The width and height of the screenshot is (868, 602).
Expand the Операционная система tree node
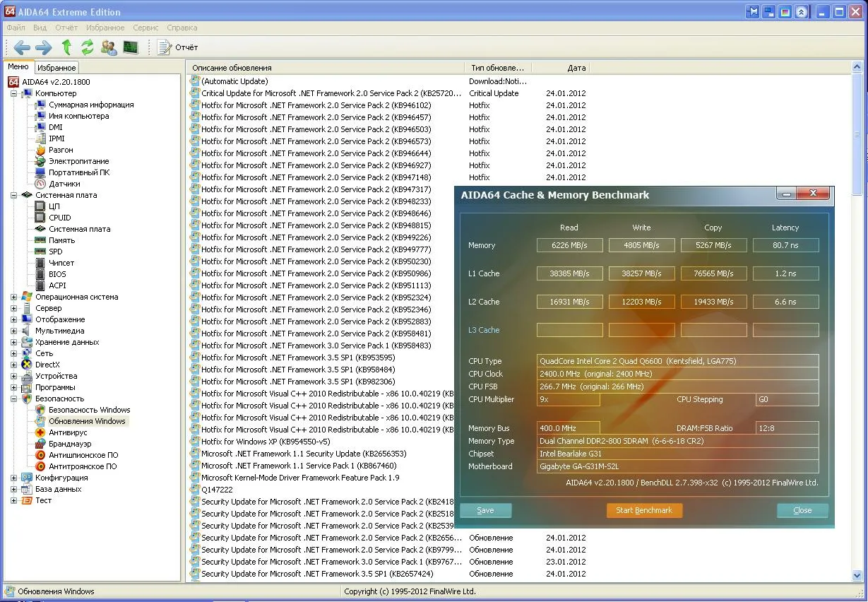[x=13, y=297]
